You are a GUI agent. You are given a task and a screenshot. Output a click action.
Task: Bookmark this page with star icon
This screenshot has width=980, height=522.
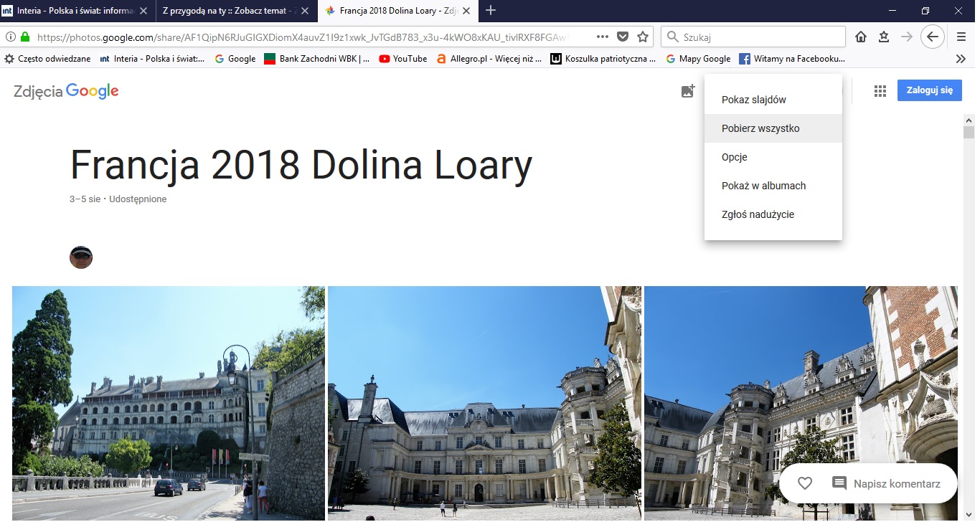click(x=643, y=37)
